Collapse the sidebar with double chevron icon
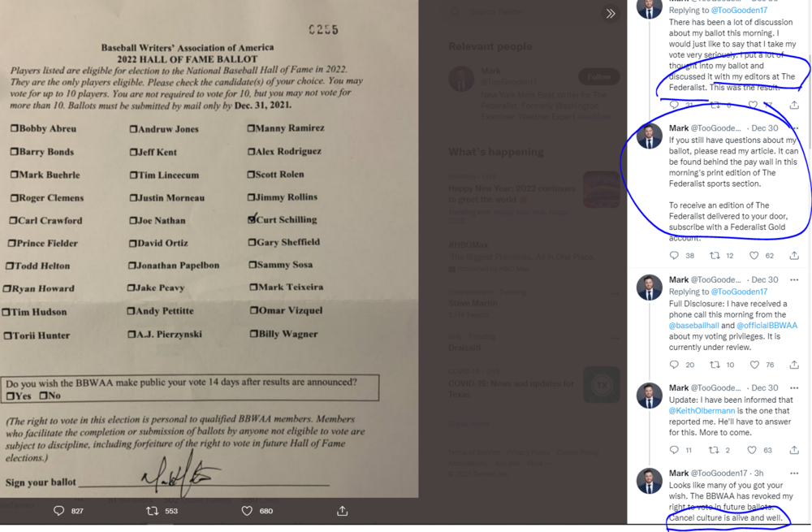The image size is (812, 532). point(611,14)
